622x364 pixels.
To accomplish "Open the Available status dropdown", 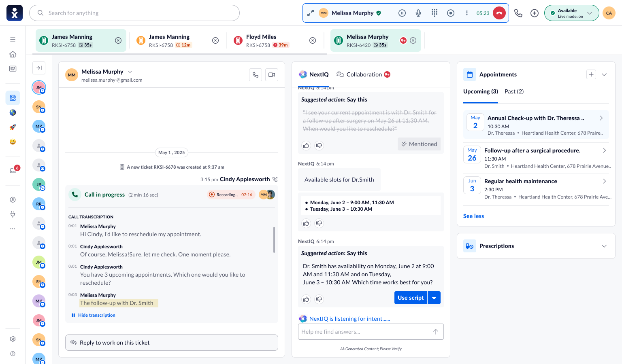I will pos(571,13).
